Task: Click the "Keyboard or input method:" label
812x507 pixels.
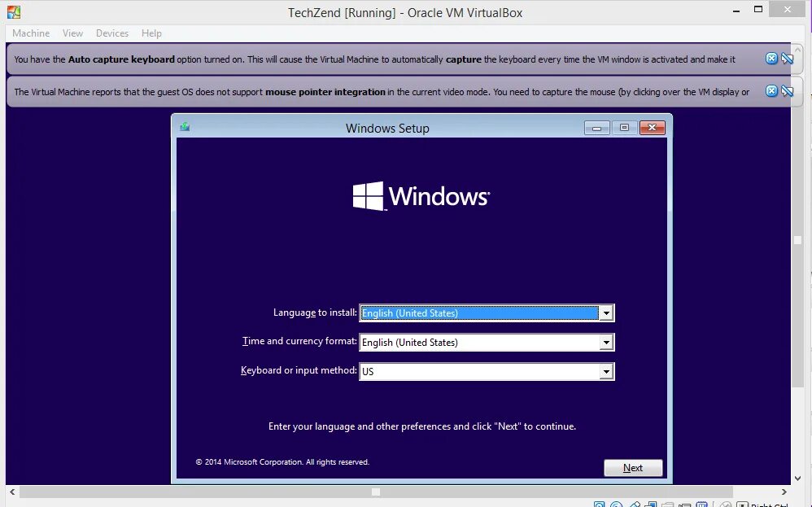Action: click(299, 370)
